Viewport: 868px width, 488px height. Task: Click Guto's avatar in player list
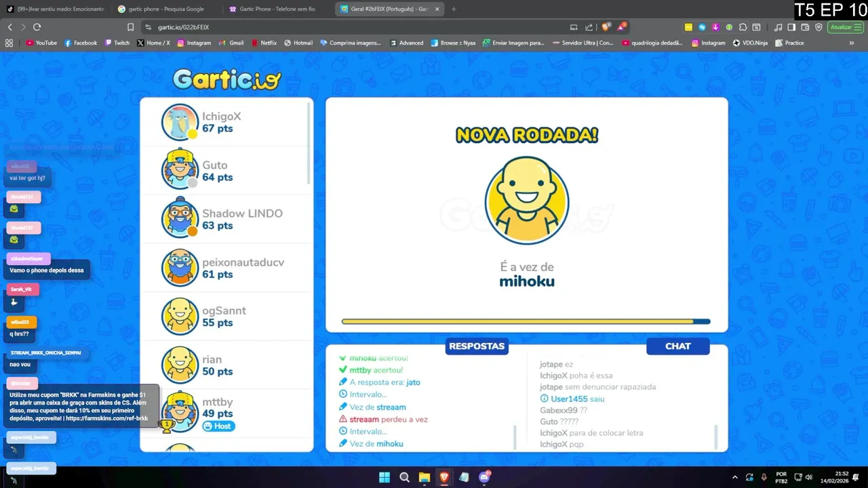(x=180, y=169)
